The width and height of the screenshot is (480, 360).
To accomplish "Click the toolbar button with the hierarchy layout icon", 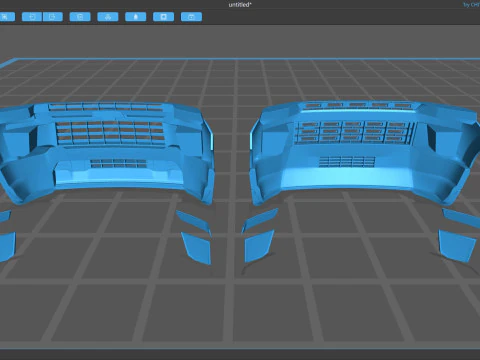I will pyautogui.click(x=108, y=17).
